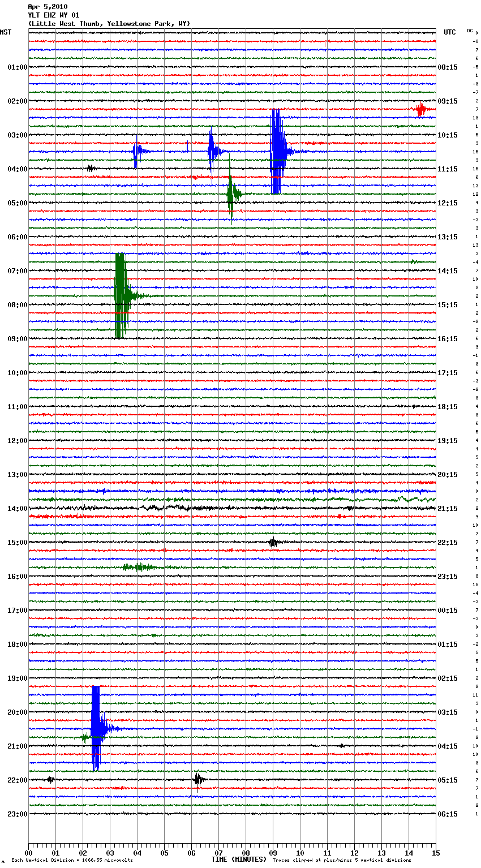Click the large clipped green event near 14:15 UTC
This screenshot has width=481, height=868.
(121, 296)
